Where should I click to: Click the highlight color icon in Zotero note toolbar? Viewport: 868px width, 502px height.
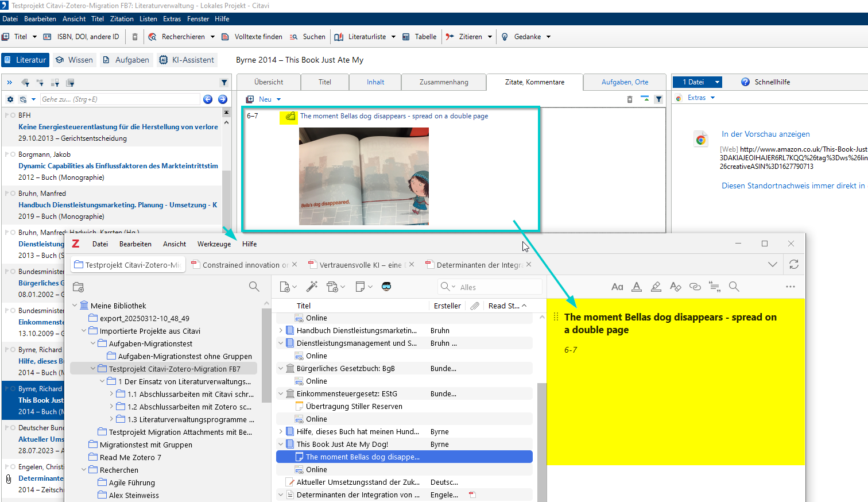coord(656,287)
